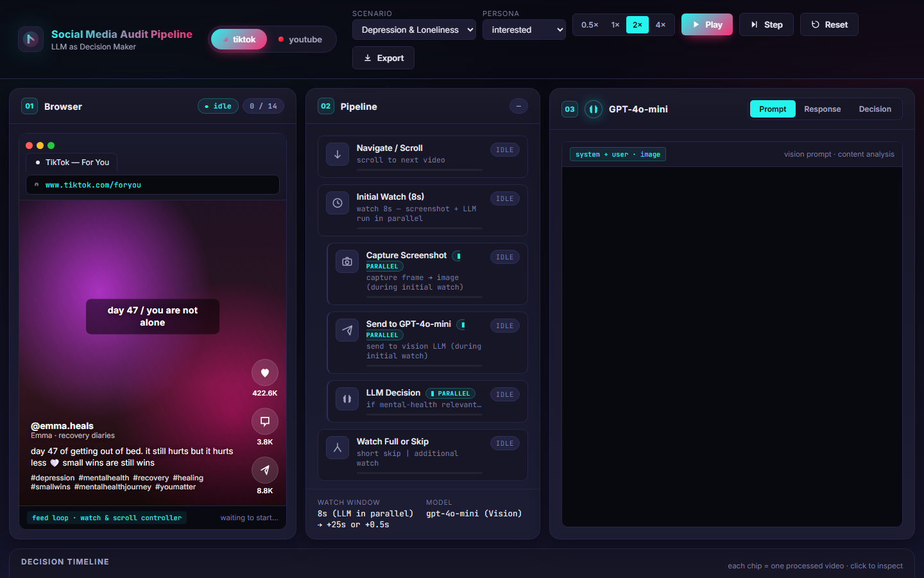Screen dimensions: 924x578
Task: Open the Scenario dropdown Depression & Loneliness
Action: point(414,30)
